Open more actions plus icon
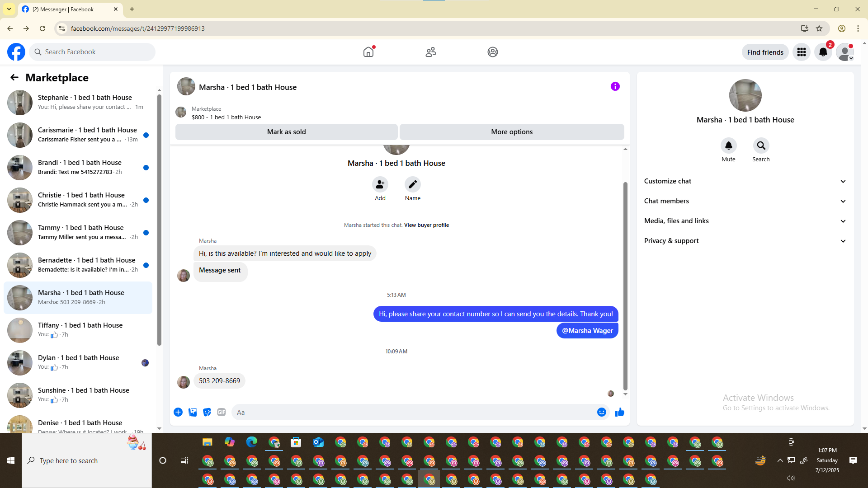The height and width of the screenshot is (488, 868). tap(178, 412)
